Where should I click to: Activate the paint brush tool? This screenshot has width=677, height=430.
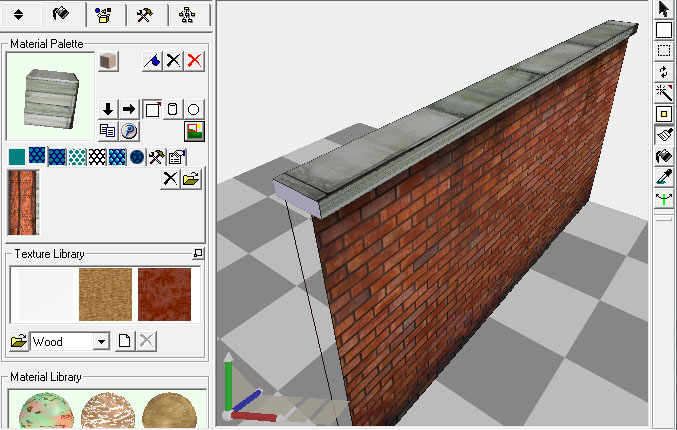click(663, 135)
